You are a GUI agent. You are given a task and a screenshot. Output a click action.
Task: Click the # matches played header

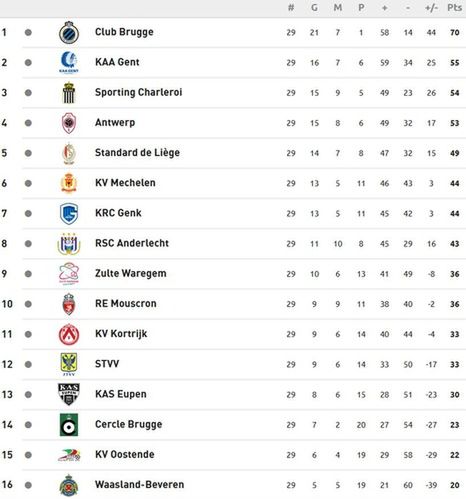click(291, 7)
